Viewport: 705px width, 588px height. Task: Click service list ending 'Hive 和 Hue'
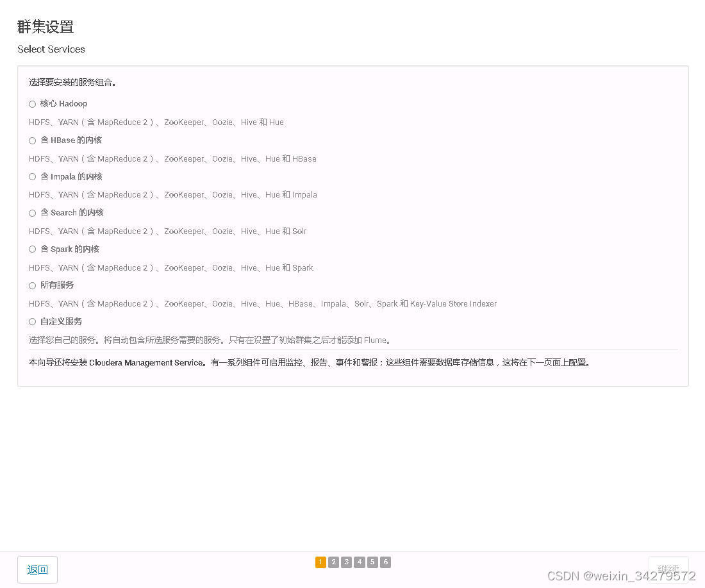(x=156, y=122)
